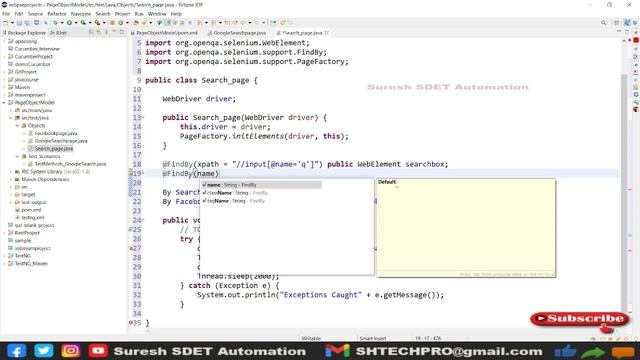Collapse the PageObjectModel project node

(x=4, y=102)
